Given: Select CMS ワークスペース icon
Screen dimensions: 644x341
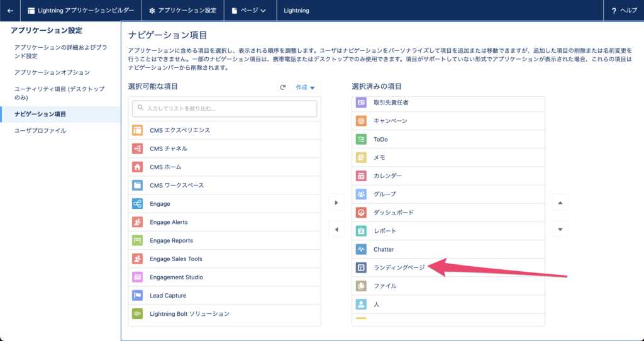Looking at the screenshot, I should [137, 186].
